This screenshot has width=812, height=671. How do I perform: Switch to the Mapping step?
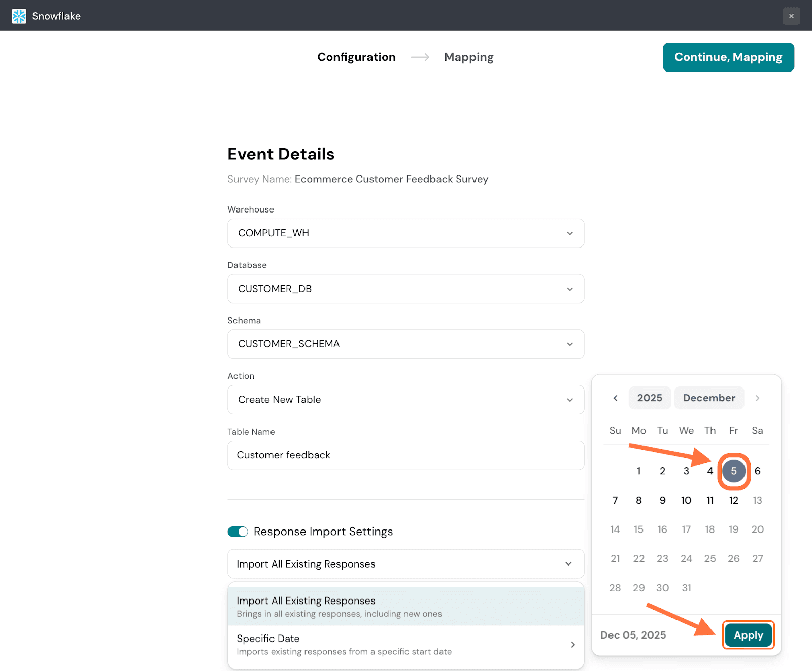(468, 57)
